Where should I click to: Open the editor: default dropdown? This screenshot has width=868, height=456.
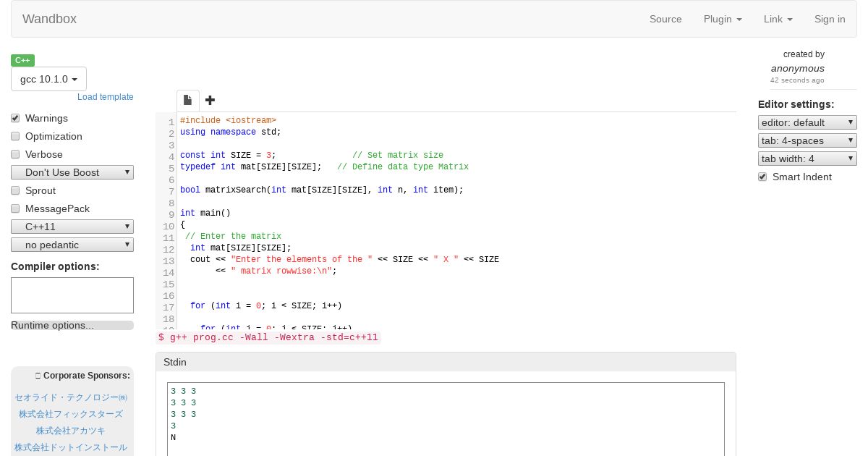click(807, 122)
